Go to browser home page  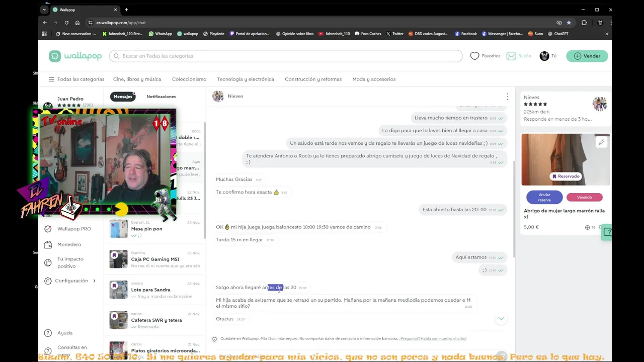pos(77,23)
